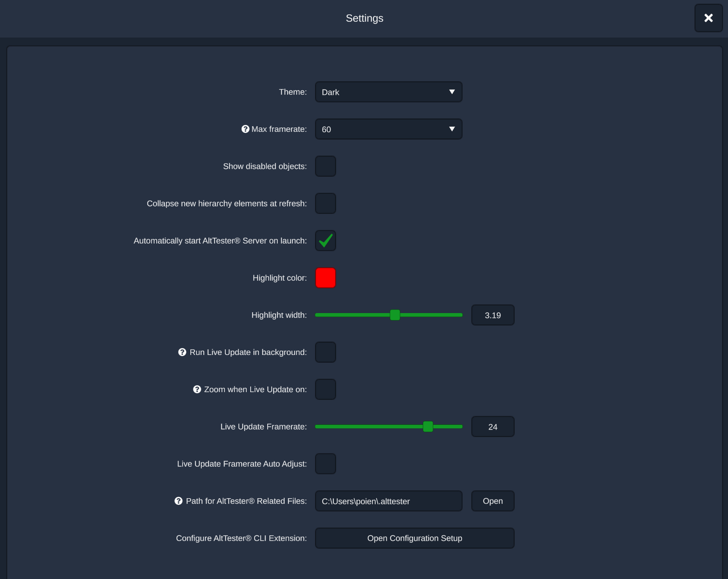Click the 'Configure AltTester® CLI Extension:' label
Viewport: 728px width, 579px height.
[242, 538]
